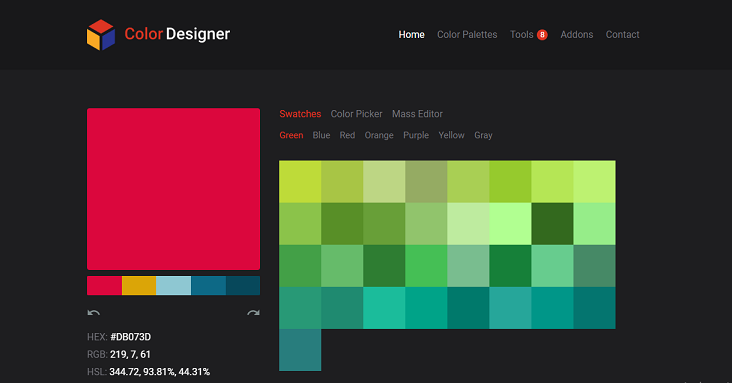Open the Home nav item
This screenshot has height=383, width=732.
(x=411, y=35)
